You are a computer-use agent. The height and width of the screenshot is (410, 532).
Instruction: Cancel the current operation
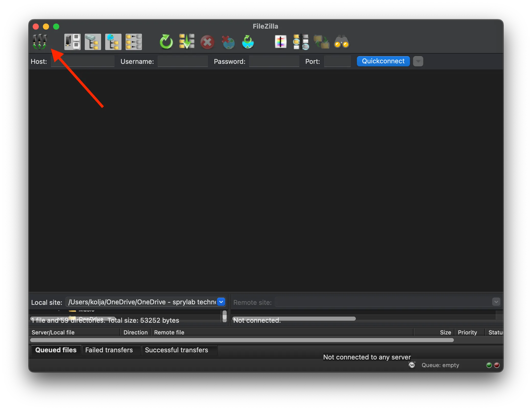tap(207, 42)
